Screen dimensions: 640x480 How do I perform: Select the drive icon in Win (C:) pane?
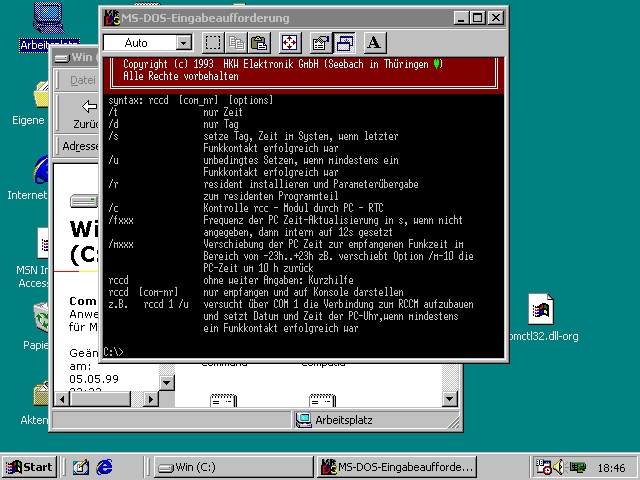click(84, 201)
